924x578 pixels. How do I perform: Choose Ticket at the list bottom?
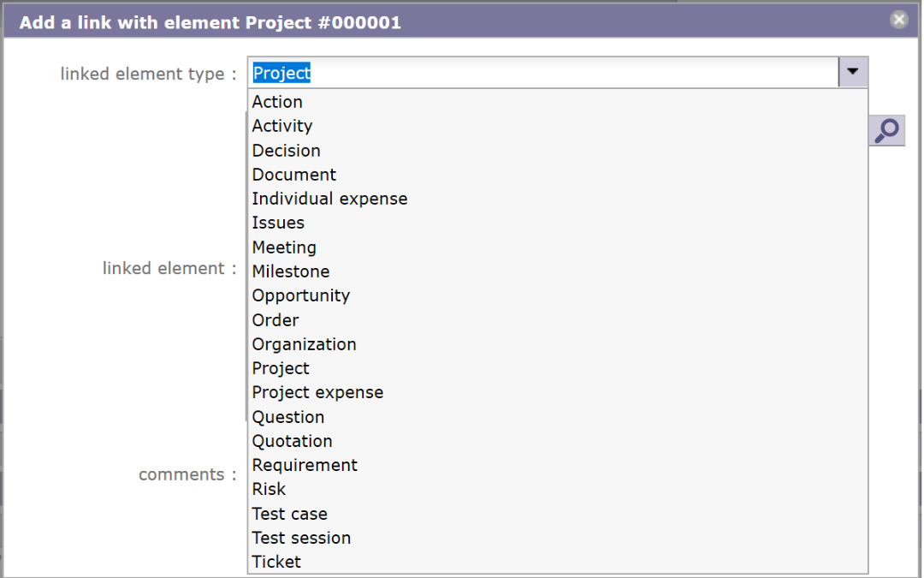click(x=276, y=562)
